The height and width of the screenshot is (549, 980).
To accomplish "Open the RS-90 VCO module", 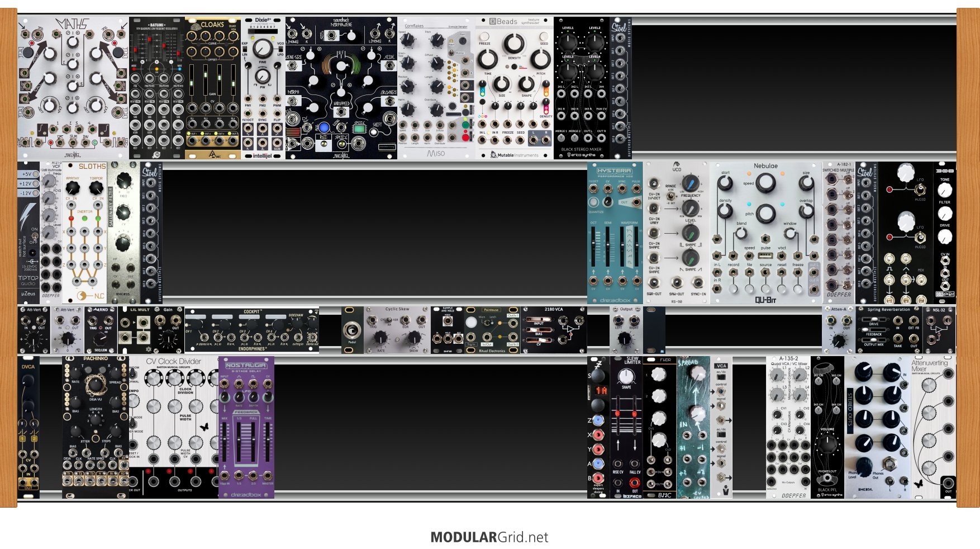I will click(677, 233).
